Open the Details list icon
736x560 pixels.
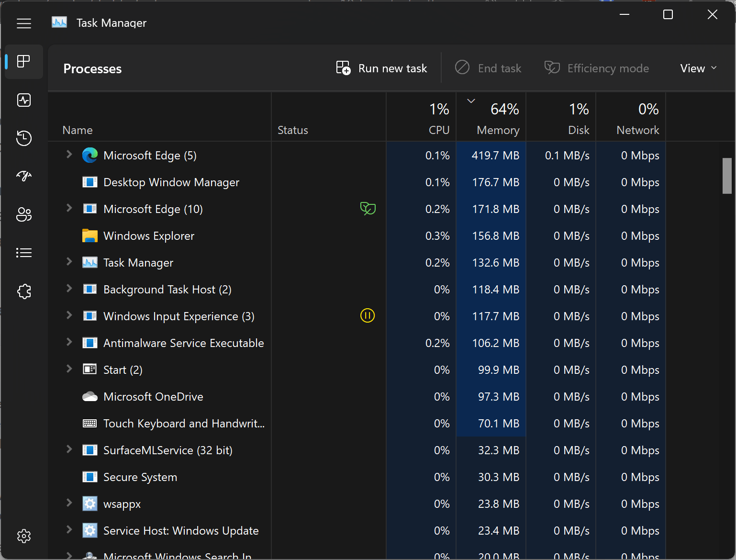point(24,253)
